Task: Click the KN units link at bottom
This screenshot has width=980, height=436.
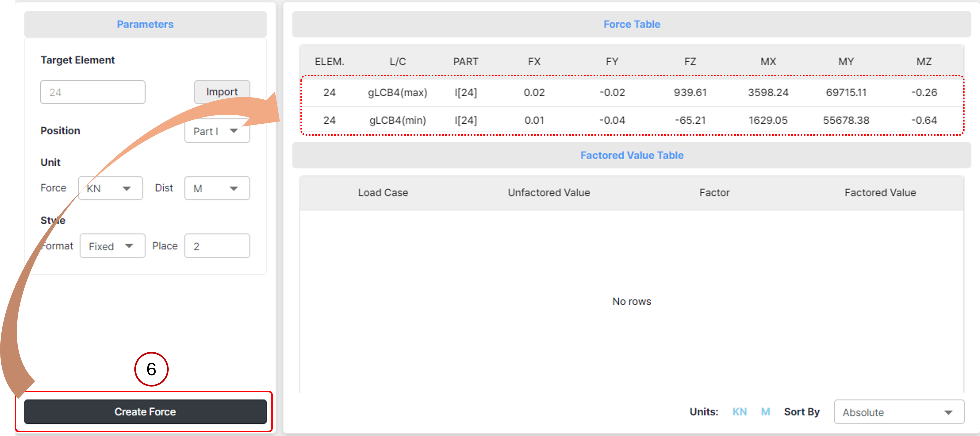Action: click(x=740, y=412)
